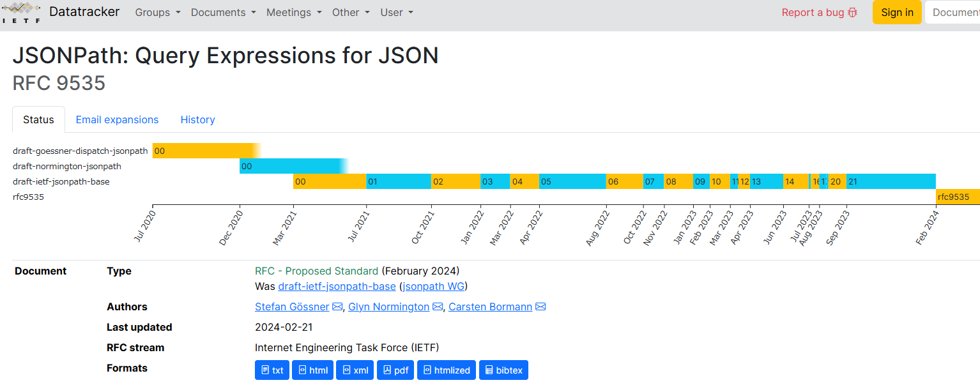The width and height of the screenshot is (980, 385).
Task: Click the RFC - Proposed Standard text
Action: pos(316,271)
